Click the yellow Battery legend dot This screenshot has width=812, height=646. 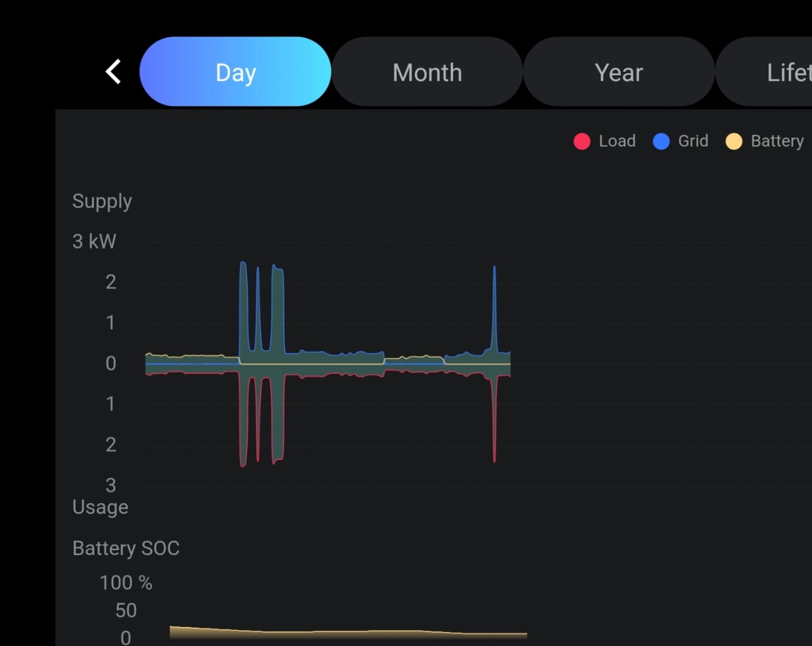coord(733,141)
